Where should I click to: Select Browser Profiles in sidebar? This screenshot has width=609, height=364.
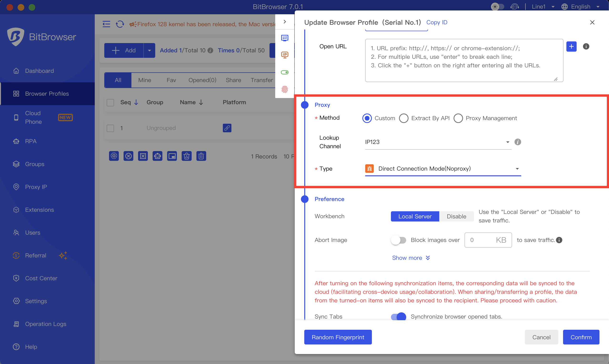[47, 94]
